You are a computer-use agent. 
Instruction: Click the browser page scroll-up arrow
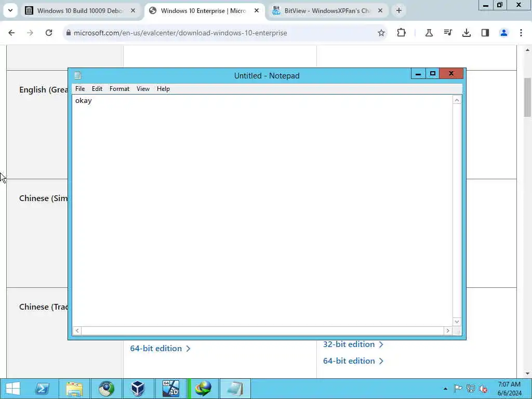[528, 50]
